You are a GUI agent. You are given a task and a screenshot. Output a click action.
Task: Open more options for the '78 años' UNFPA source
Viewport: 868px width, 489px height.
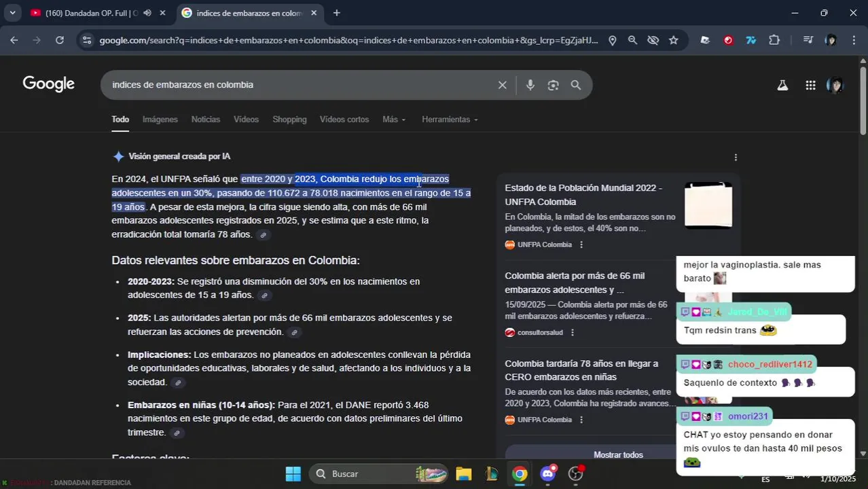click(581, 420)
